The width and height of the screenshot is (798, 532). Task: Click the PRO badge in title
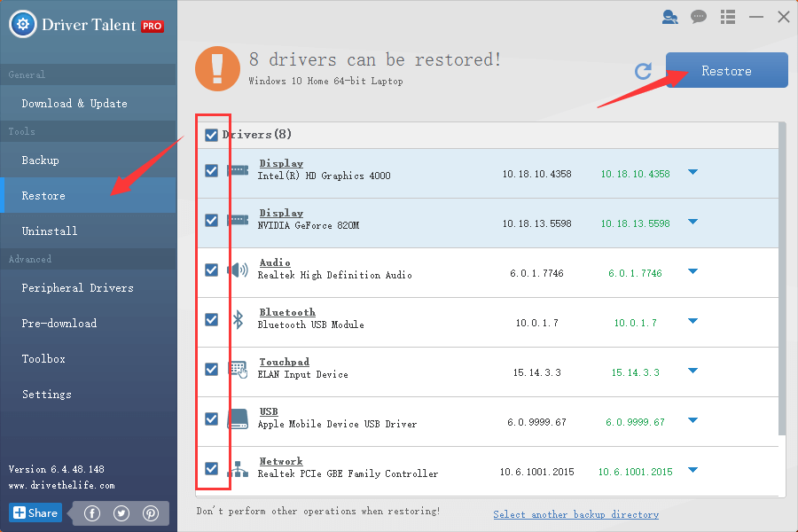pos(153,26)
